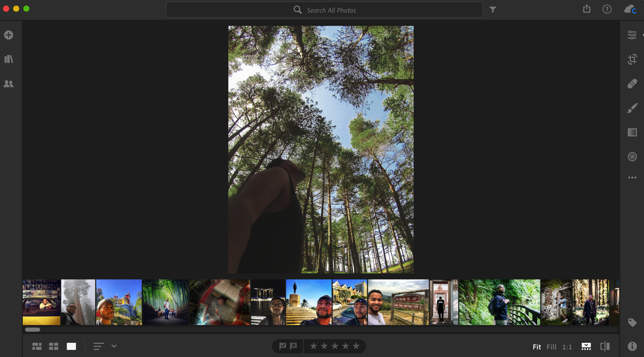Viewport: 644px width, 357px height.
Task: Open the filter funnel options
Action: coord(493,10)
